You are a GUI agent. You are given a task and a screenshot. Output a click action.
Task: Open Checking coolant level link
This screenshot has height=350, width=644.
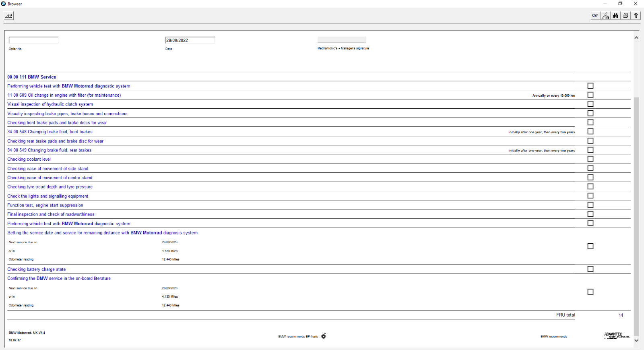click(x=29, y=159)
